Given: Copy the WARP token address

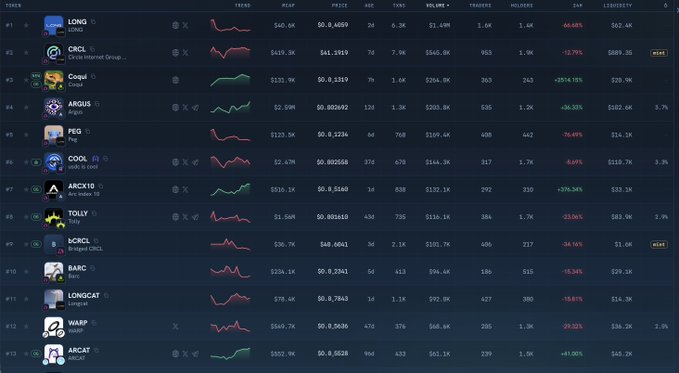Looking at the screenshot, I should click(94, 323).
